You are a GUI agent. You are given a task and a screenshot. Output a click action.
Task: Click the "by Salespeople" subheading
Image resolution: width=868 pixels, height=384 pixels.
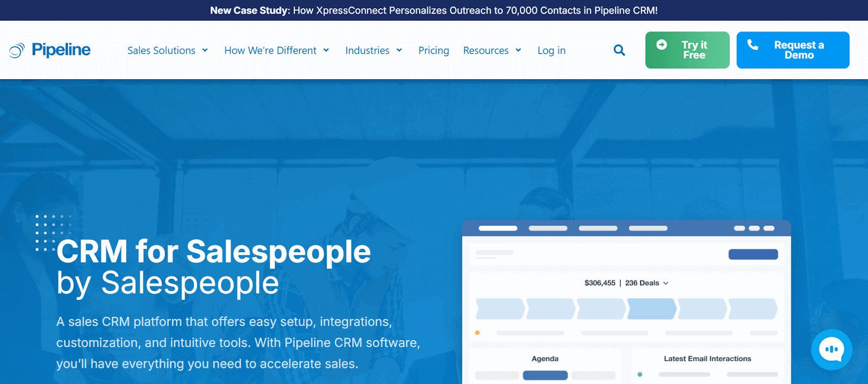[168, 283]
